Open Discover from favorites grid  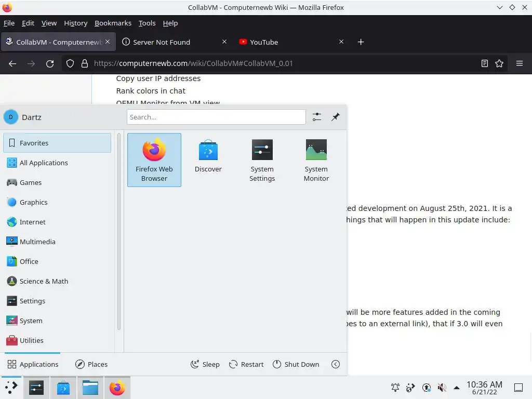[208, 157]
